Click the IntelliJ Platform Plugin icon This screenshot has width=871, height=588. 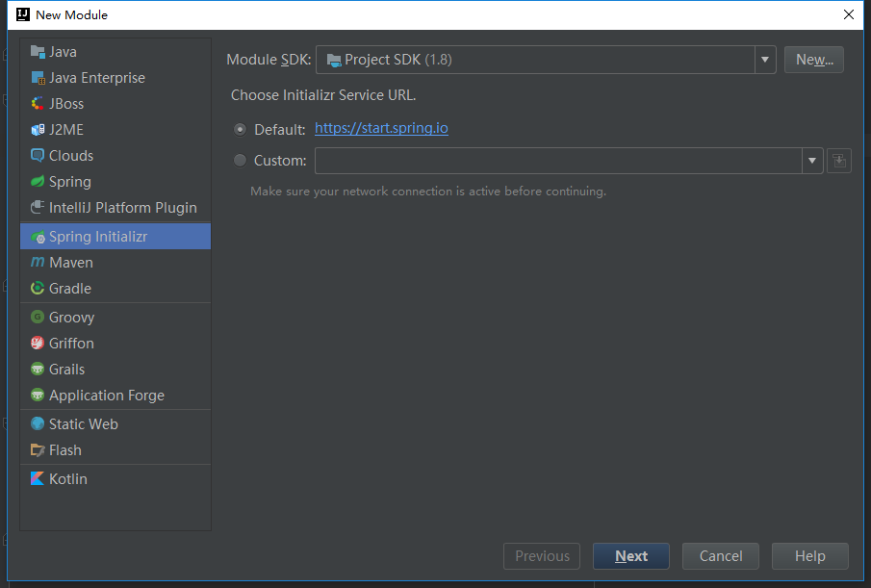pyautogui.click(x=38, y=207)
